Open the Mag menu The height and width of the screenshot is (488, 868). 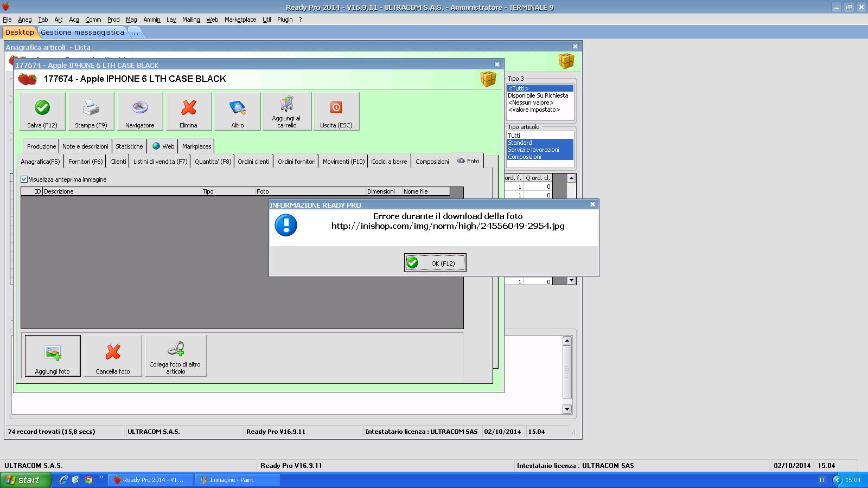pos(131,20)
